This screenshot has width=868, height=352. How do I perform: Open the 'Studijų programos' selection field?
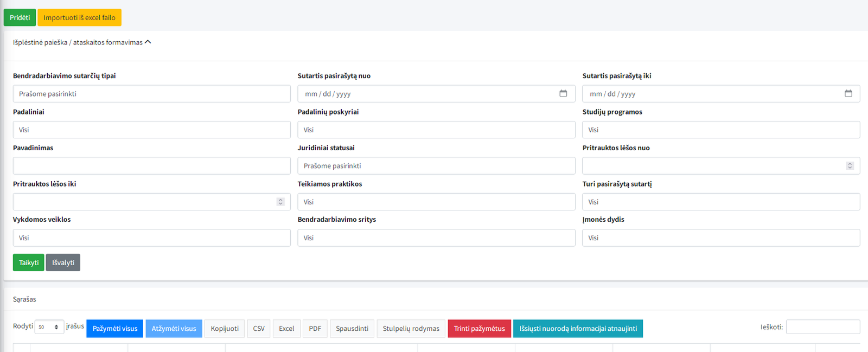coord(720,130)
